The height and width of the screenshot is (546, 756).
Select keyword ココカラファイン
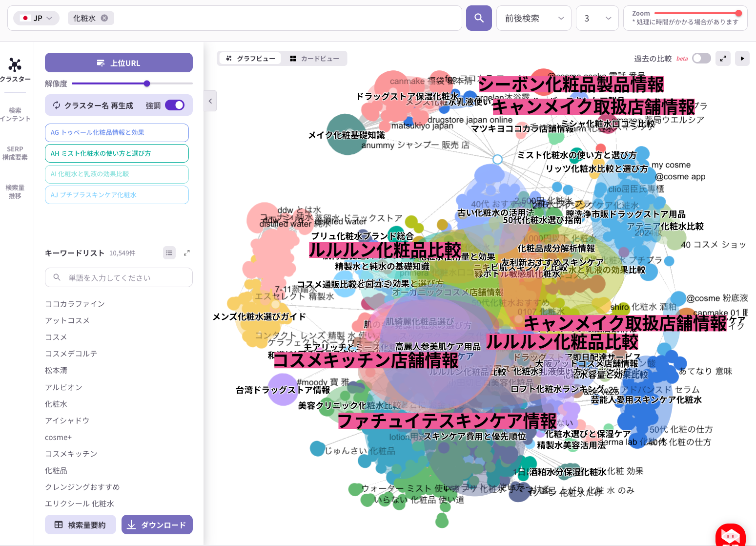pyautogui.click(x=75, y=304)
